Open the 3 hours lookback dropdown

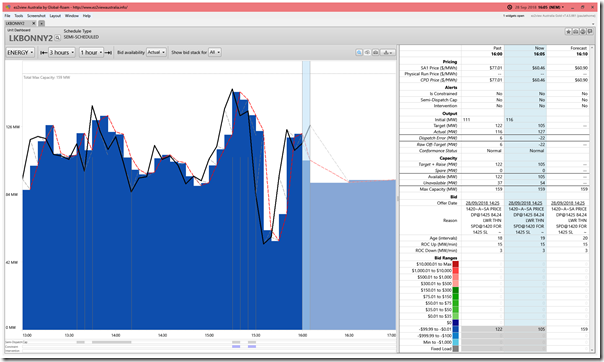click(62, 52)
